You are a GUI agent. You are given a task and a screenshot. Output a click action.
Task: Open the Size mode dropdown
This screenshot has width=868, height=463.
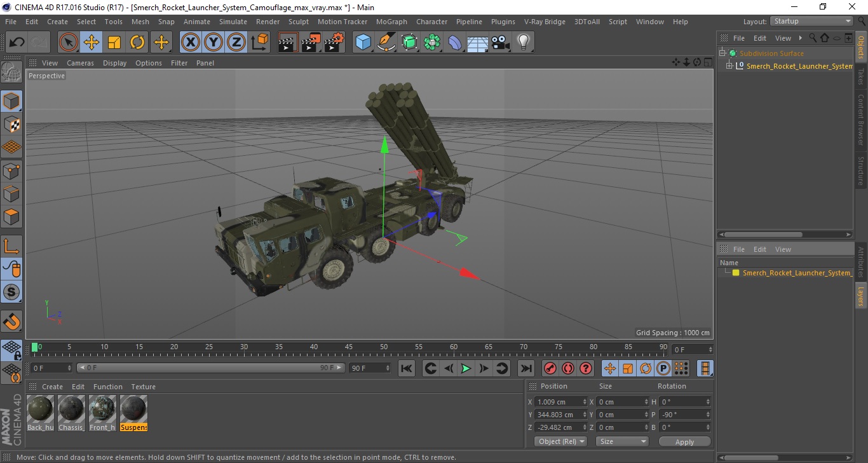(x=622, y=441)
